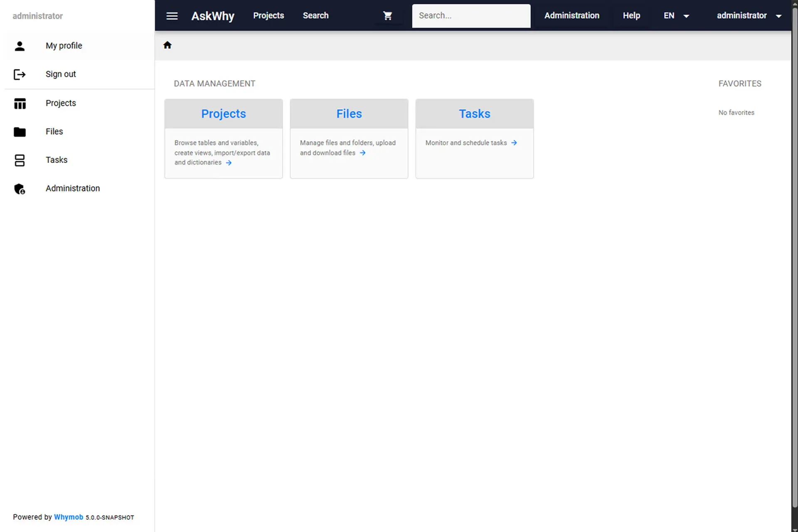
Task: Select the Files folder icon in sidebar
Action: [x=20, y=132]
